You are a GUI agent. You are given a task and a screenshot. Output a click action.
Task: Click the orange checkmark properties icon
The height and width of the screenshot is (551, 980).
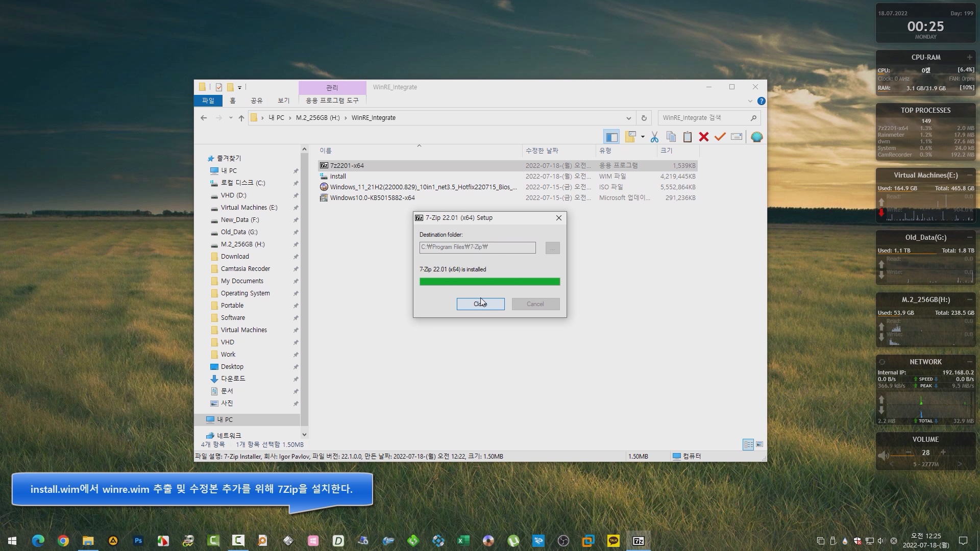[x=720, y=137]
